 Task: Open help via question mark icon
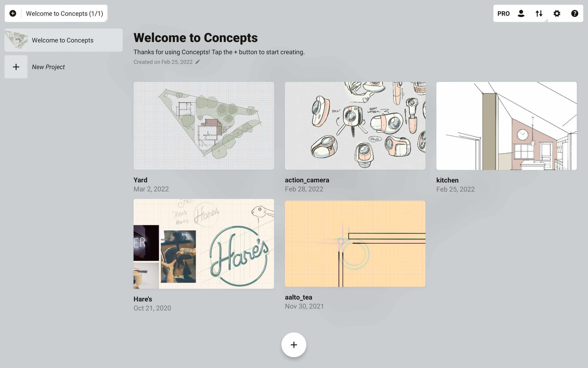click(x=574, y=13)
